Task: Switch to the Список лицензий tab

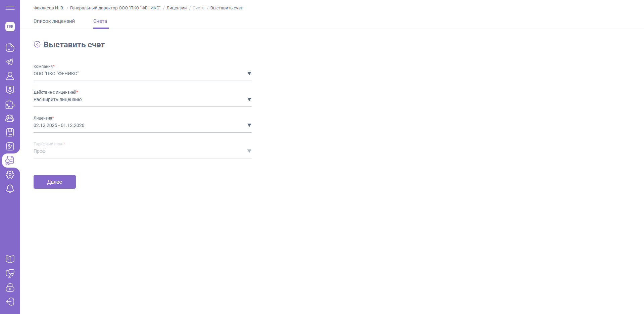Action: point(54,21)
